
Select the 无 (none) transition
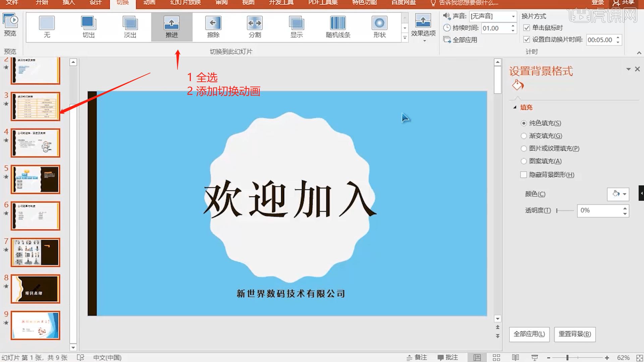pyautogui.click(x=47, y=27)
